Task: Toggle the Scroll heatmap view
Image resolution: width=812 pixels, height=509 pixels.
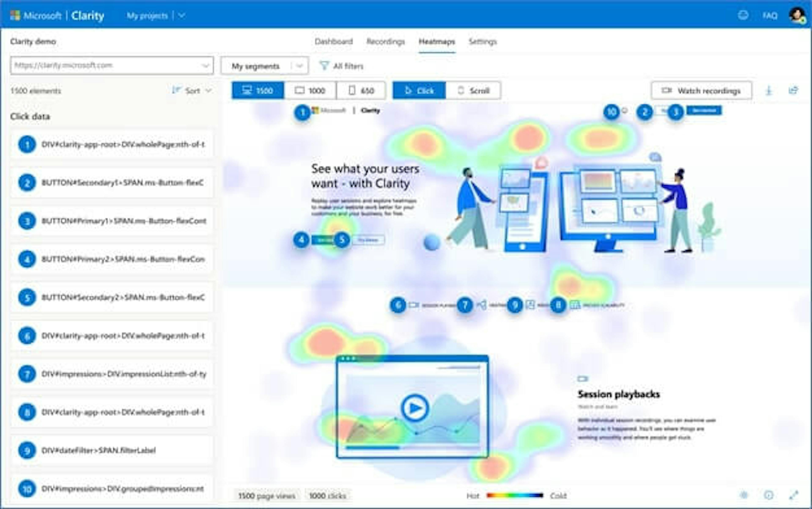Action: point(474,90)
